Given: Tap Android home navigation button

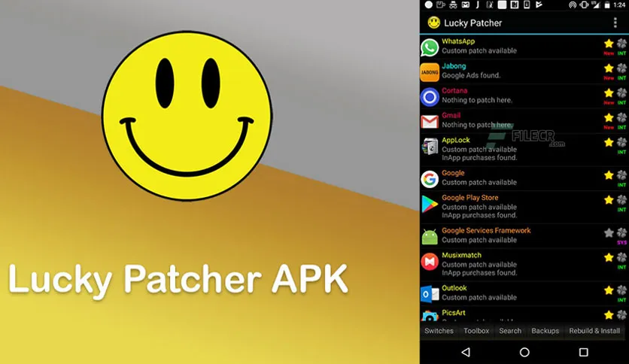Looking at the screenshot, I should click(524, 352).
